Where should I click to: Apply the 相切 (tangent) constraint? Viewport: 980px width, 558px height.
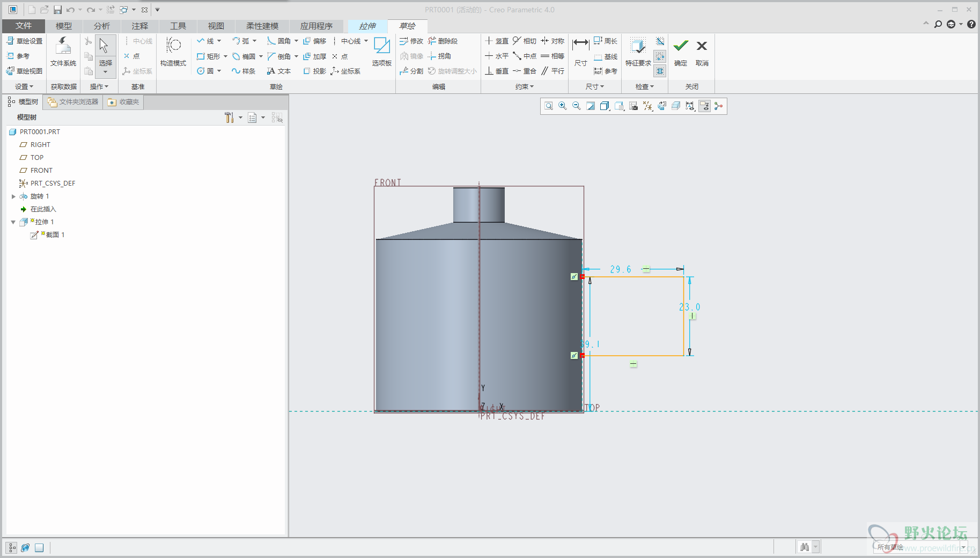[x=525, y=41]
